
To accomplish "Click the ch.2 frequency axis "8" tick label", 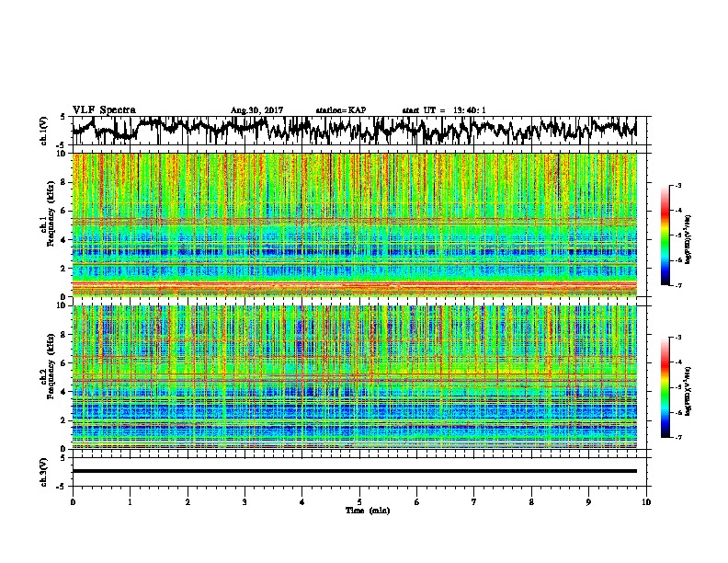I will (x=64, y=335).
